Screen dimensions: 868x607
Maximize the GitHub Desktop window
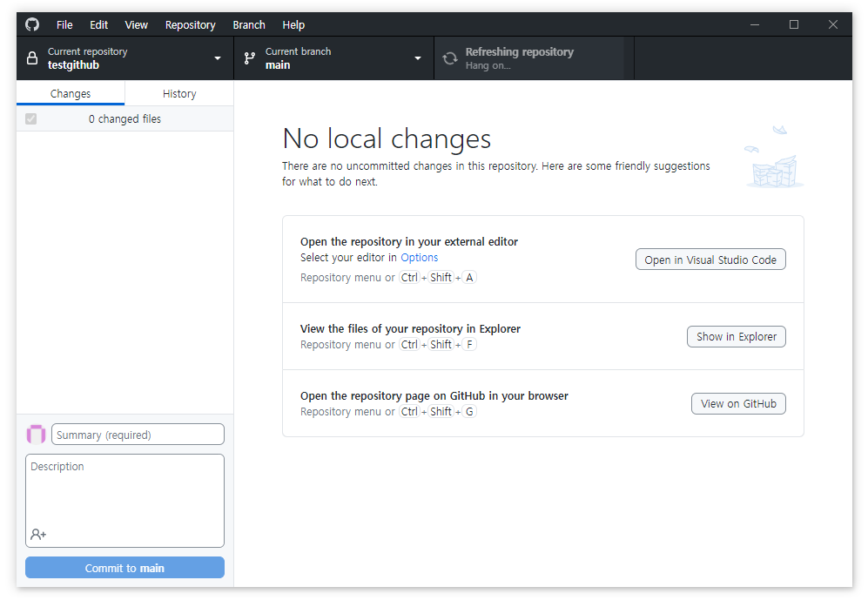794,24
